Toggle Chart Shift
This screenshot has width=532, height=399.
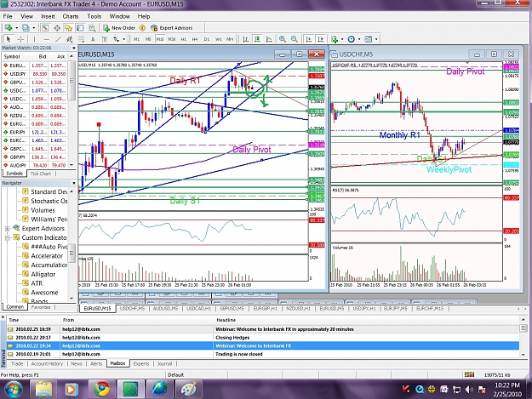pyautogui.click(x=321, y=39)
